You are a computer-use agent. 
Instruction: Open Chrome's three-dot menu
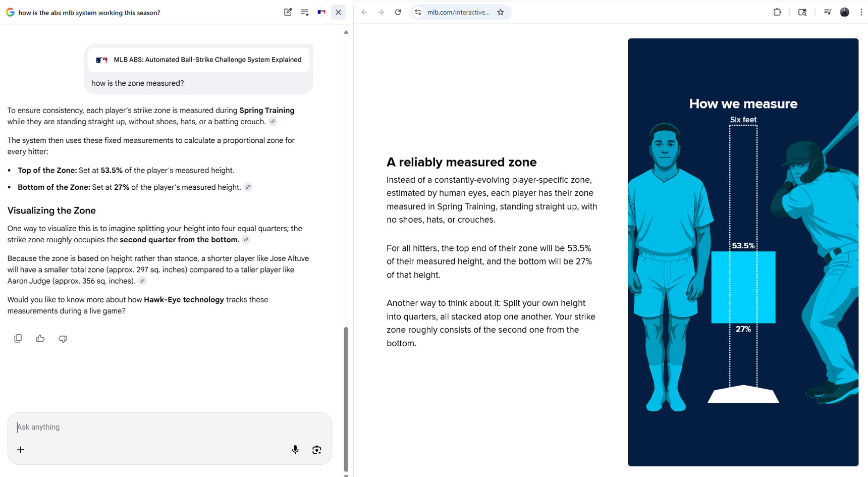tap(861, 12)
